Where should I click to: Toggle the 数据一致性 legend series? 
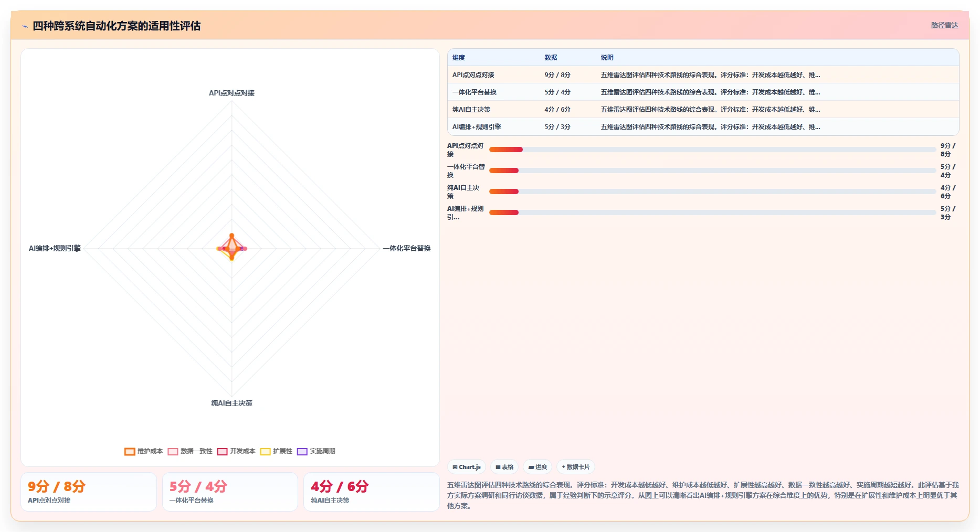click(189, 451)
